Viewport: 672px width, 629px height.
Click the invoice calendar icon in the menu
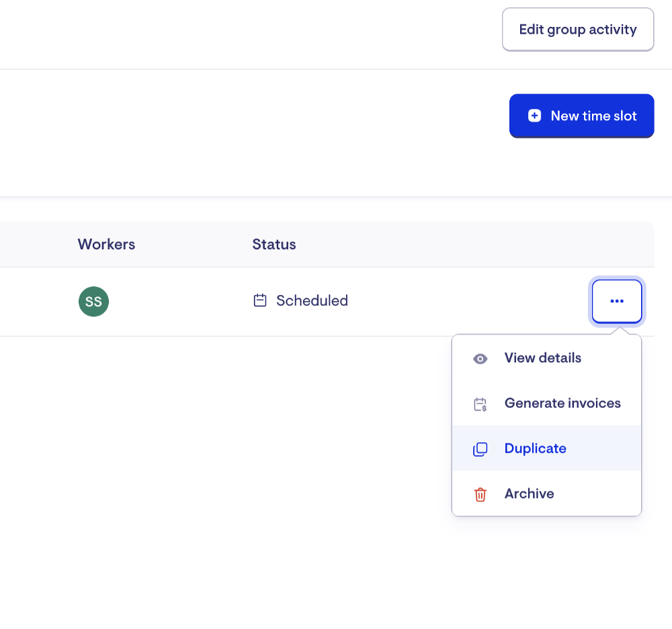coord(480,405)
